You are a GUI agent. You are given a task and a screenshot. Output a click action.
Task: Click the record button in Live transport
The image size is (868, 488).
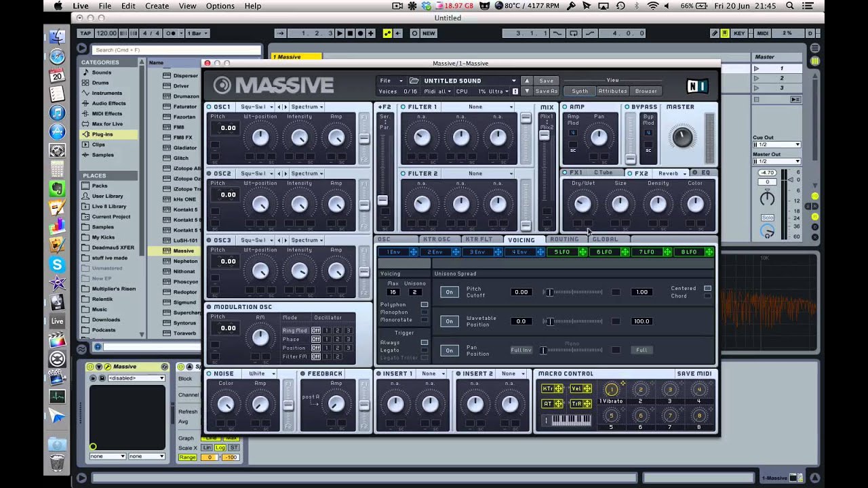click(x=360, y=33)
